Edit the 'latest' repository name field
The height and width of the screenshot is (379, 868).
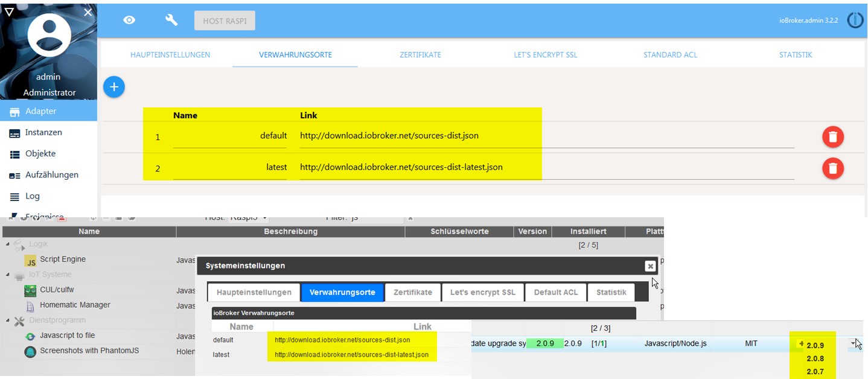[x=230, y=167]
